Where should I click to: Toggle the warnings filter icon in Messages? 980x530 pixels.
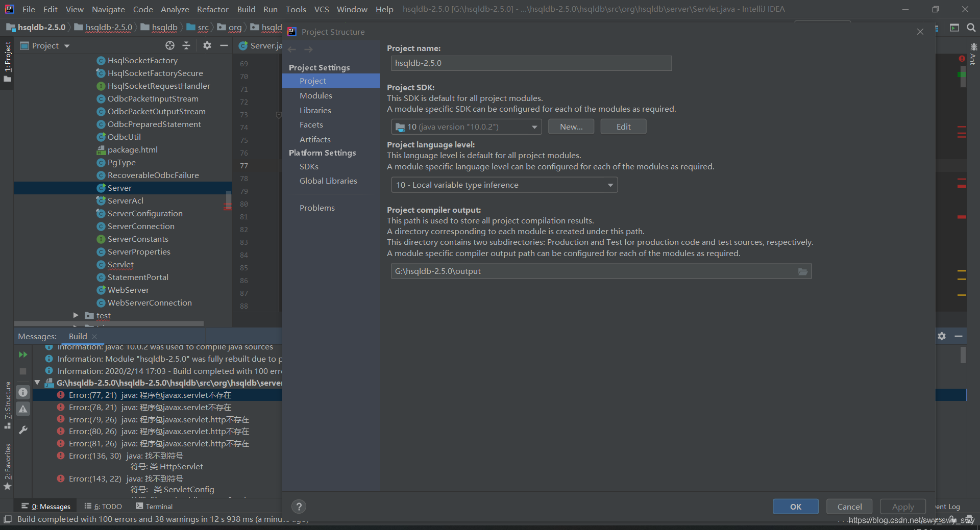[23, 409]
